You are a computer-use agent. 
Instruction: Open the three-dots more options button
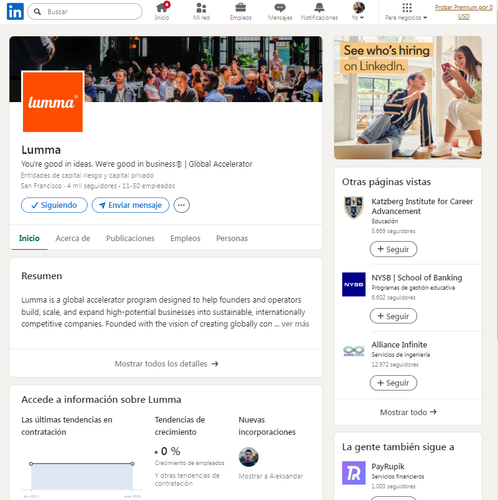[181, 205]
